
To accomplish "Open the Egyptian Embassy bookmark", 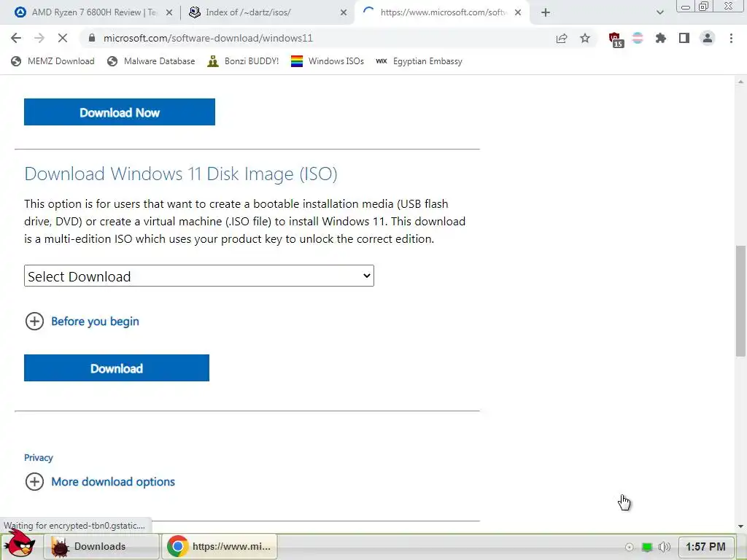I will coord(419,61).
